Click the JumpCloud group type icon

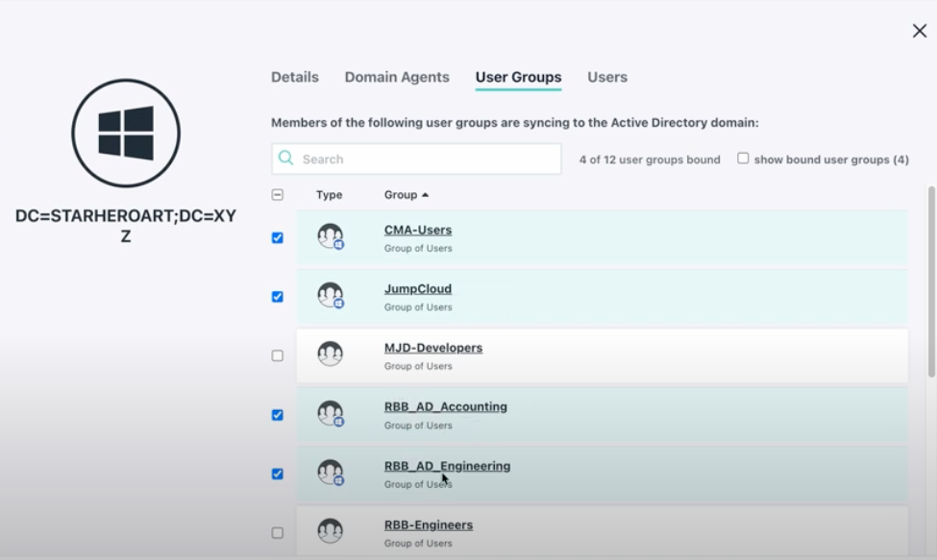tap(331, 296)
